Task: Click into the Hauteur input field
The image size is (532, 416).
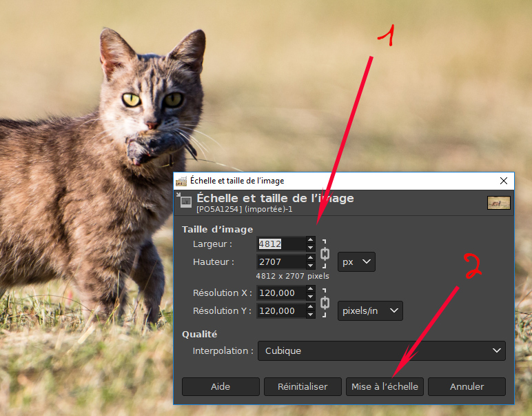Action: click(280, 261)
